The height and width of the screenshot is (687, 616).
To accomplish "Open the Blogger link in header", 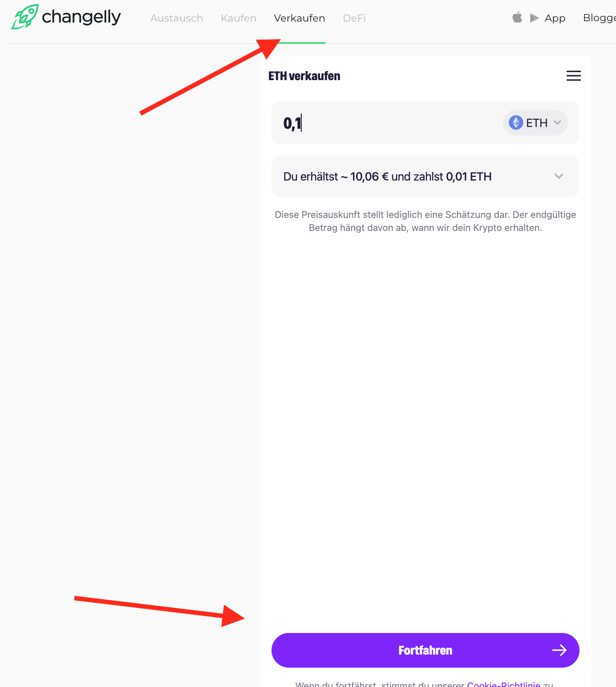I will 599,18.
